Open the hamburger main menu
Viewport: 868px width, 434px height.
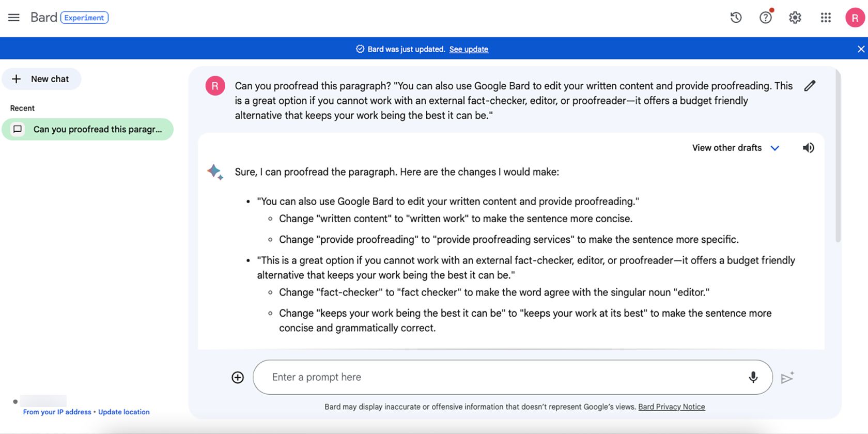coord(14,18)
